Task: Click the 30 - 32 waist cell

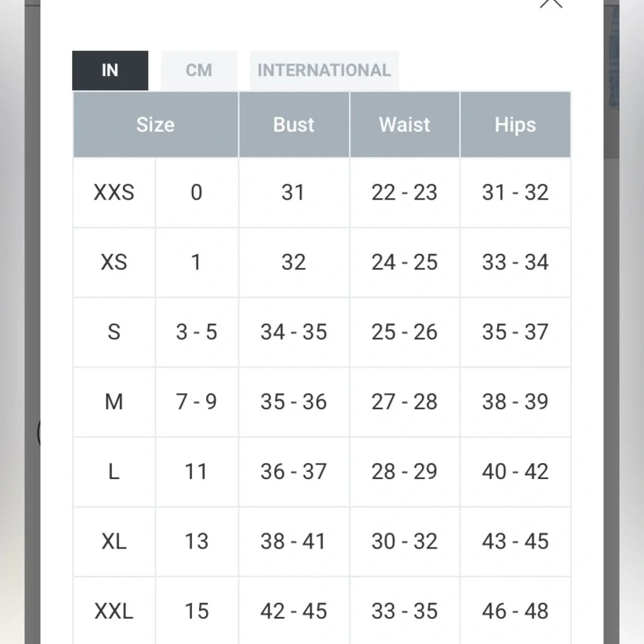Action: pyautogui.click(x=404, y=541)
